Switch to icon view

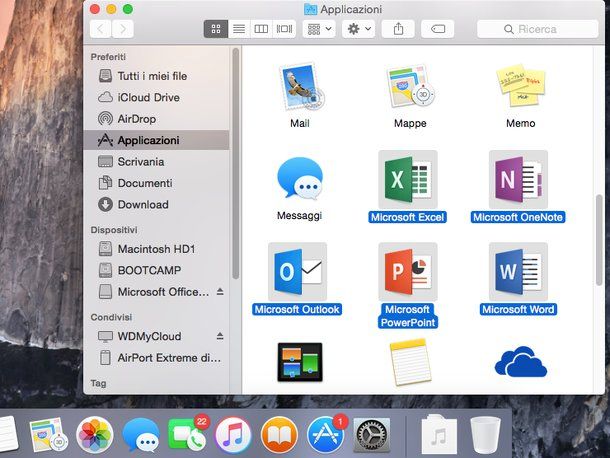click(216, 29)
